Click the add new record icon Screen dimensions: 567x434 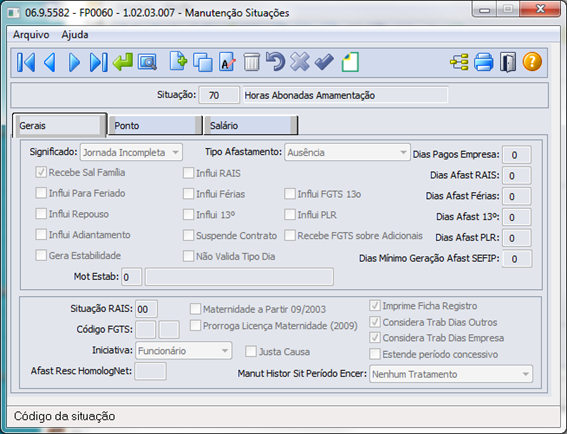pos(179,61)
